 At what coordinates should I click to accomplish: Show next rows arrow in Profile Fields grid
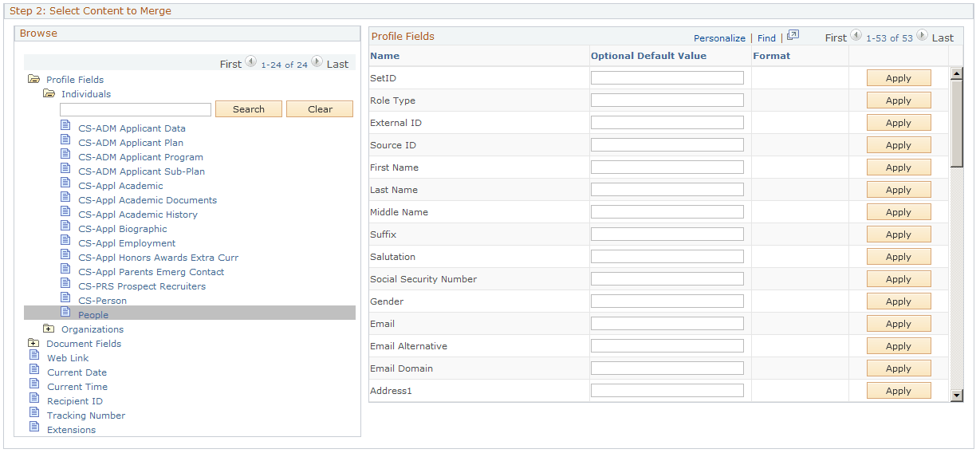[x=922, y=35]
